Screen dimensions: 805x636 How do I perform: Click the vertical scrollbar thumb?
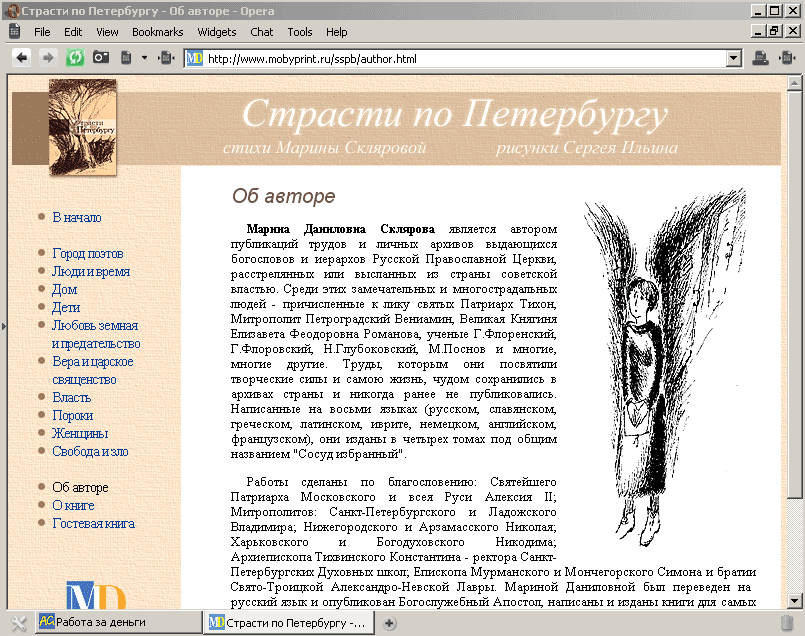point(794,294)
